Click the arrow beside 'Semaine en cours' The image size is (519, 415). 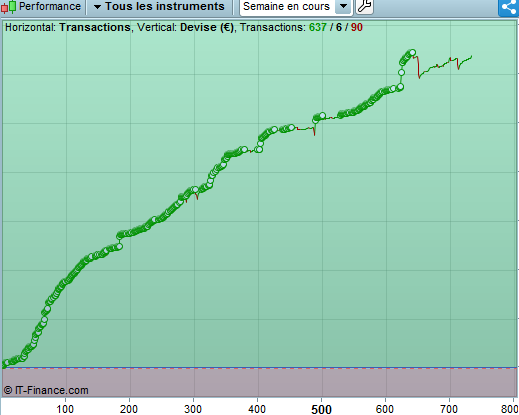pyautogui.click(x=343, y=7)
